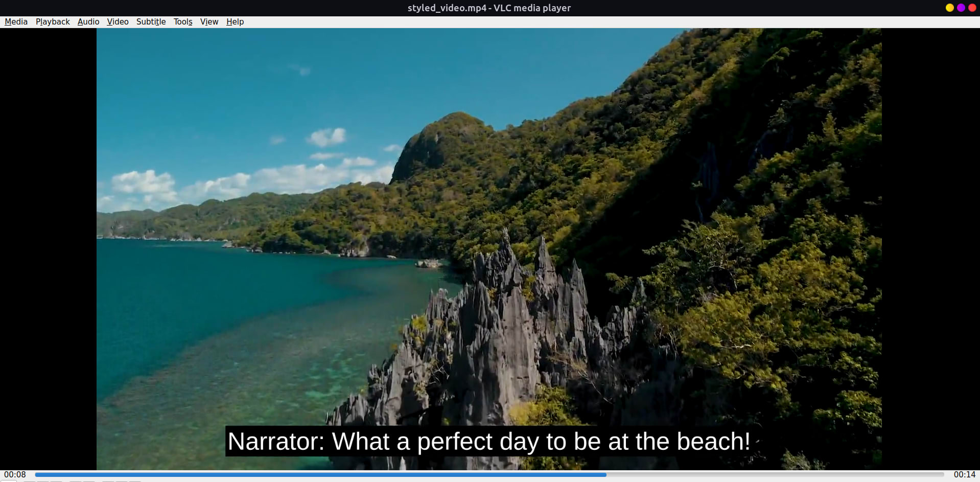Seek forward by clicking the unplayed seek bar section

766,474
